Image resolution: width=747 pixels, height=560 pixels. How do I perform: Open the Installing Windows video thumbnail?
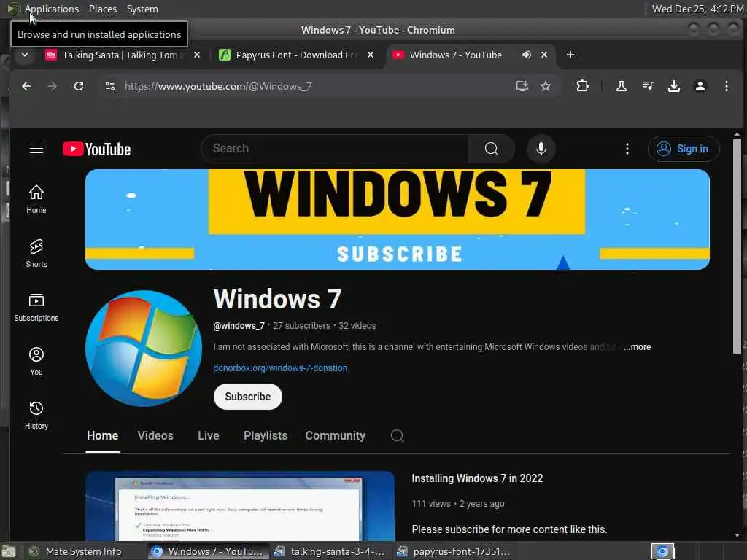(x=239, y=506)
